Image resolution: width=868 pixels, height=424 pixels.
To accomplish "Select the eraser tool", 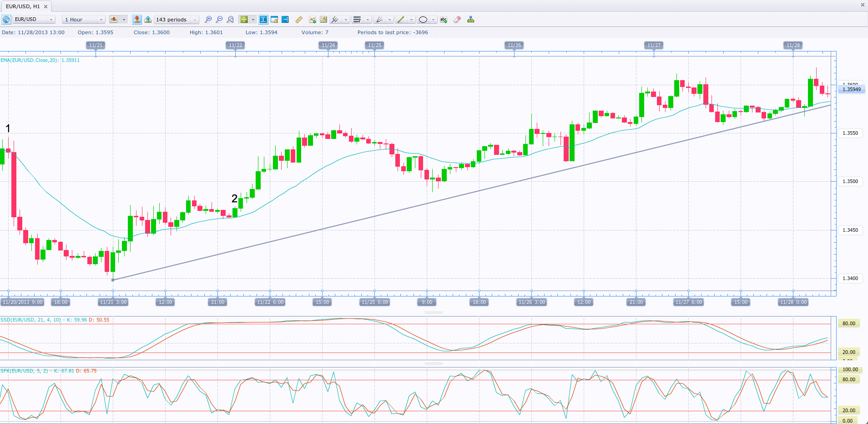I will (457, 20).
